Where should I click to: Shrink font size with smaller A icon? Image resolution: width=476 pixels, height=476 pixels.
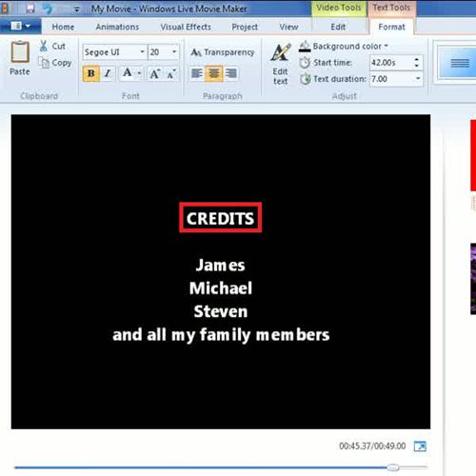point(171,73)
